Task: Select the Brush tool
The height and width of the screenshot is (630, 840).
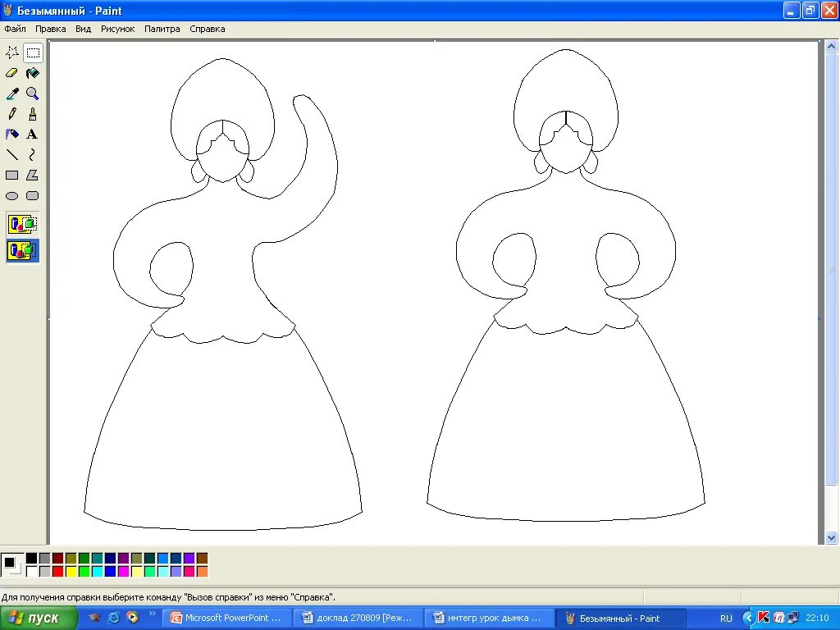Action: click(x=33, y=113)
